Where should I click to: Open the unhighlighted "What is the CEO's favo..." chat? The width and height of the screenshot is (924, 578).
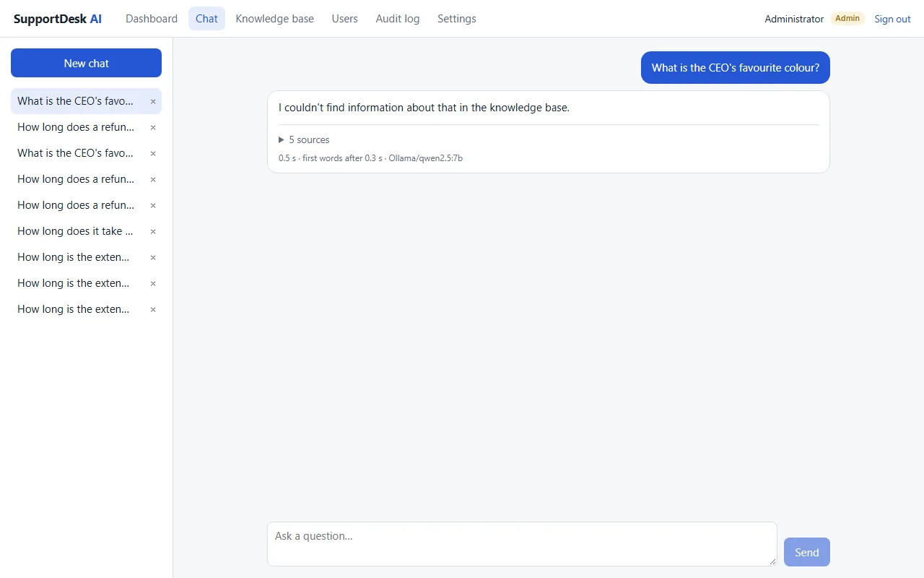tap(76, 153)
